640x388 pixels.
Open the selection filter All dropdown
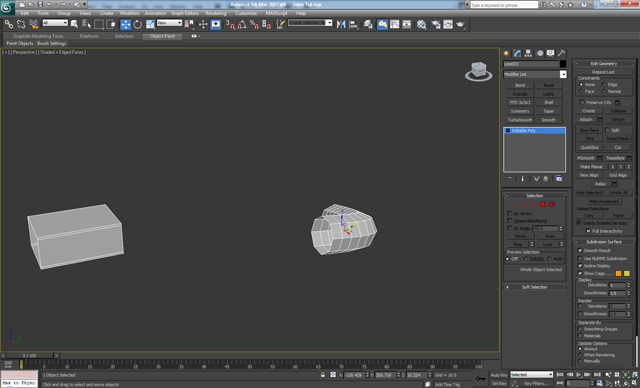[55, 23]
